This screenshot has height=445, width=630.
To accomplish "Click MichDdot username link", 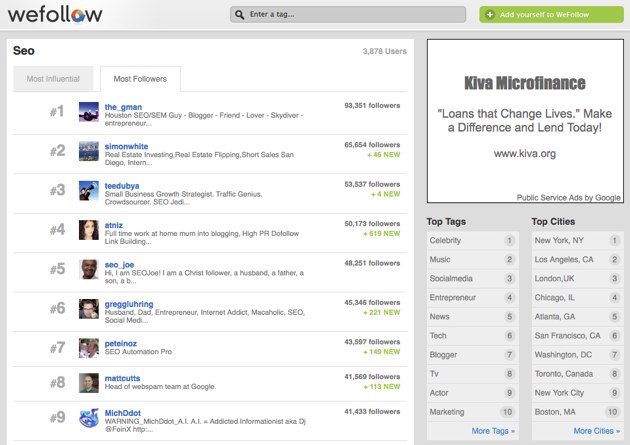I will (123, 413).
